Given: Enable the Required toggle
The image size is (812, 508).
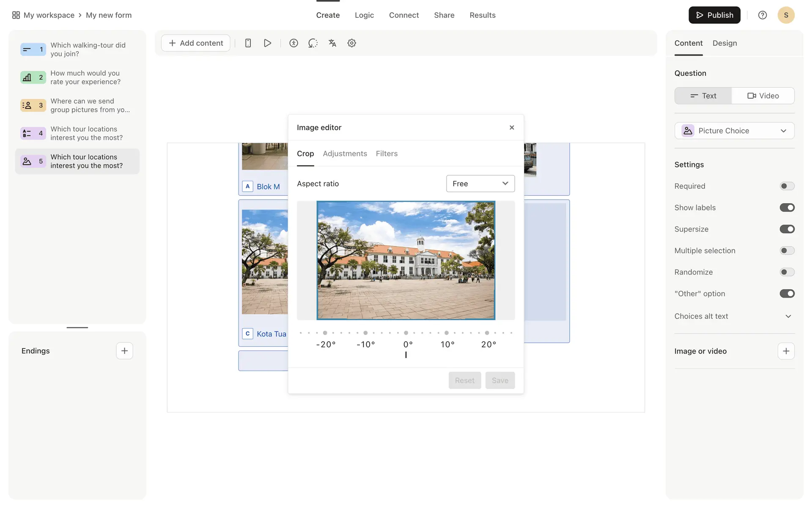Looking at the screenshot, I should coord(787,186).
